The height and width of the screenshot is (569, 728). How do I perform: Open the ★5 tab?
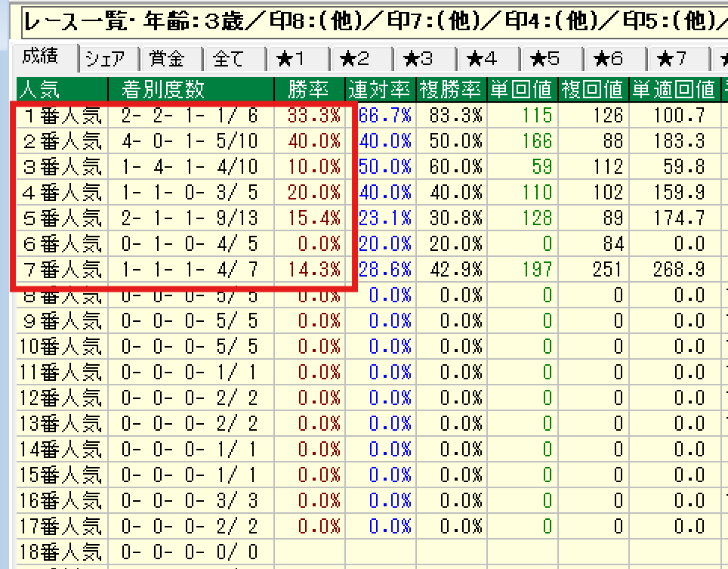544,59
